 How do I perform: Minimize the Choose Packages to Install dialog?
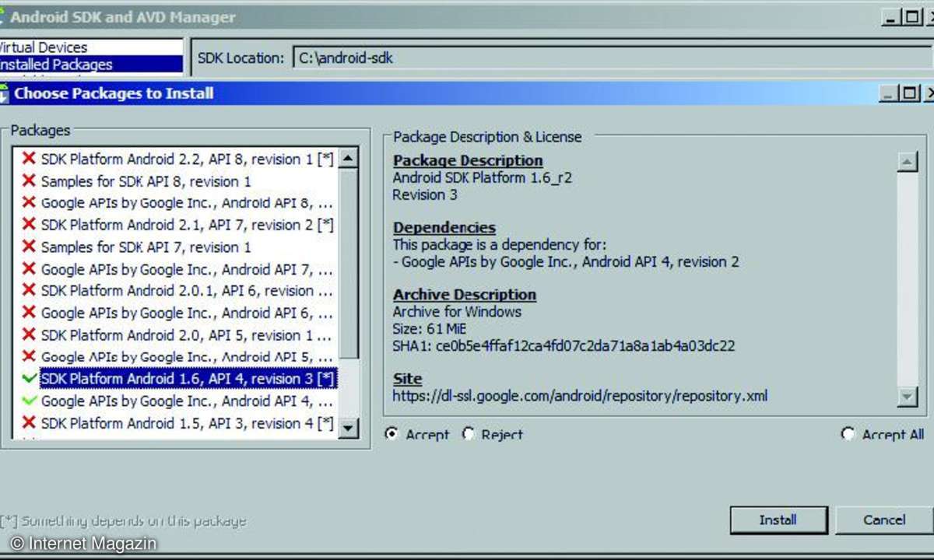click(x=890, y=93)
